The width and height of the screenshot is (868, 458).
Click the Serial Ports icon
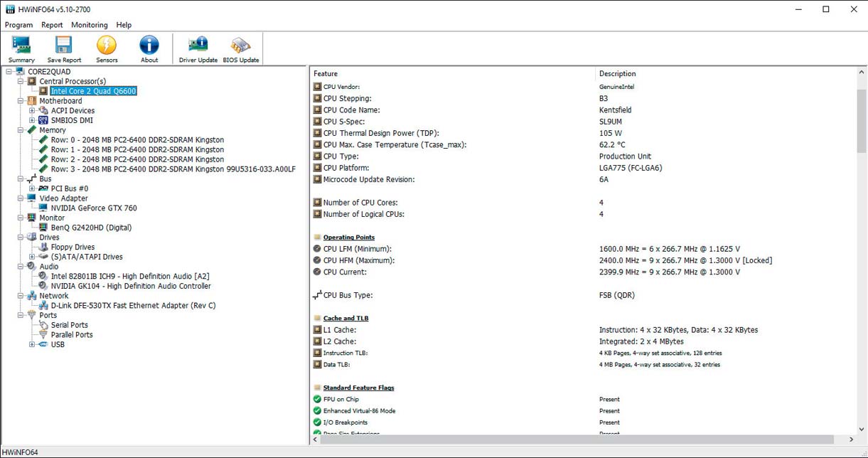(x=43, y=325)
